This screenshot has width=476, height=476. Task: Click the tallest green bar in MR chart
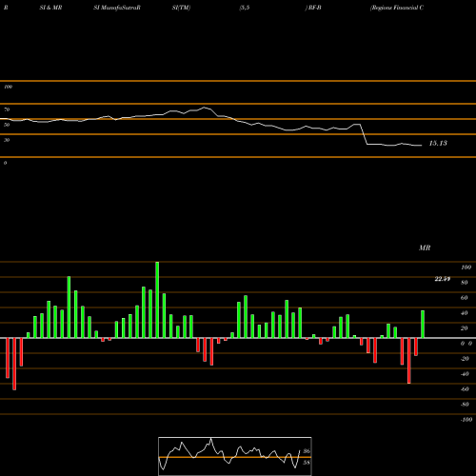(157, 300)
